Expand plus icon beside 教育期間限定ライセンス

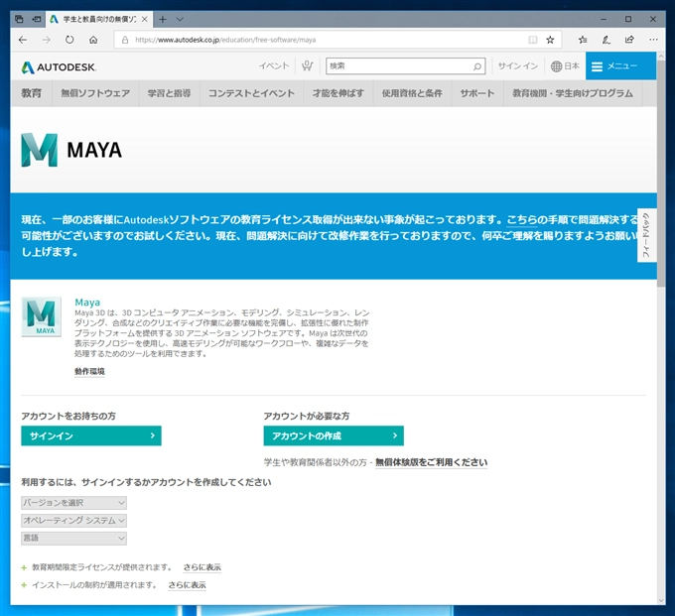[24, 567]
